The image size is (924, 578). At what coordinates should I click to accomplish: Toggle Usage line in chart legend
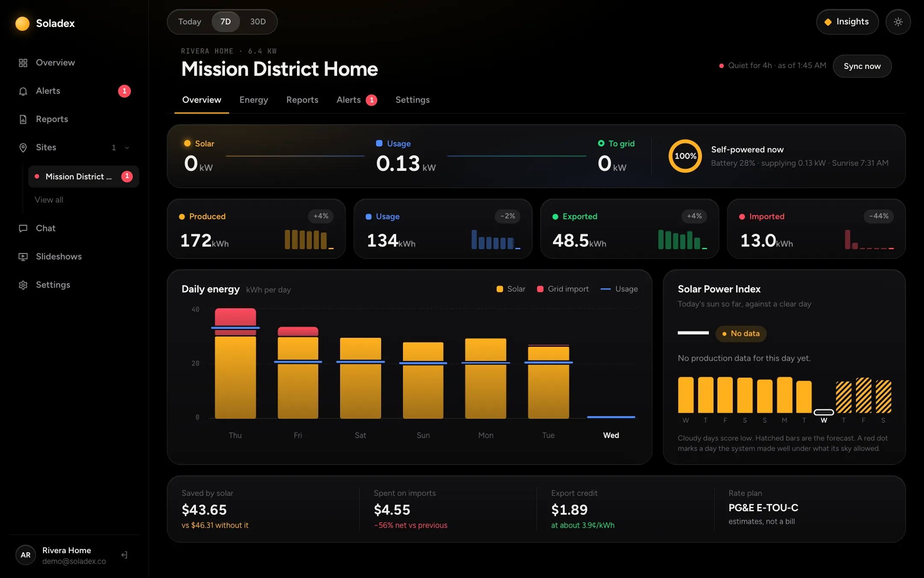point(619,289)
